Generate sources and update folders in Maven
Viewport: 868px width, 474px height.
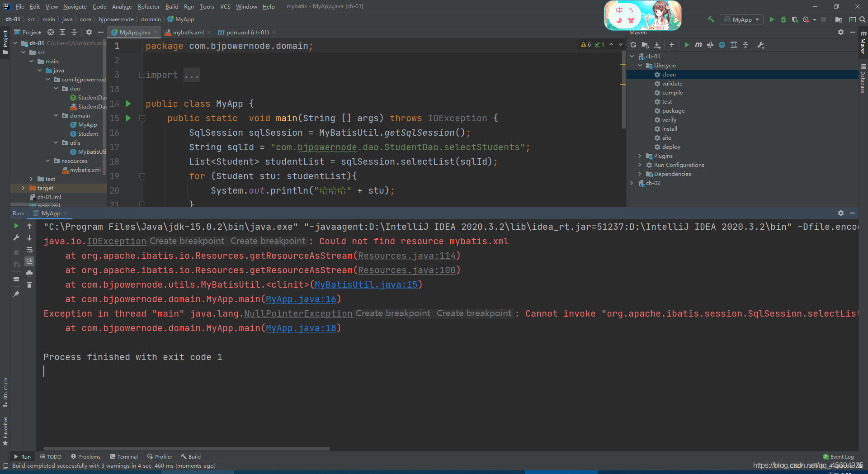point(645,45)
